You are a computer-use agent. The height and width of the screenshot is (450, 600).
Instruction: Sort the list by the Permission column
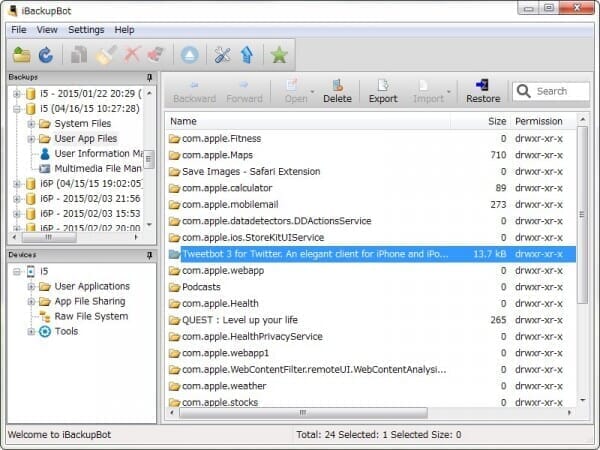tap(543, 121)
